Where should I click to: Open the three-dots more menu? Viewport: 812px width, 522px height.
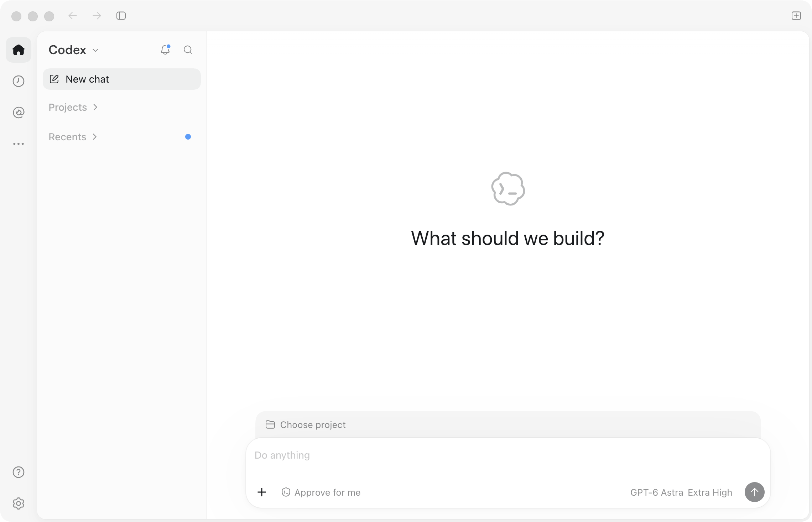[19, 144]
